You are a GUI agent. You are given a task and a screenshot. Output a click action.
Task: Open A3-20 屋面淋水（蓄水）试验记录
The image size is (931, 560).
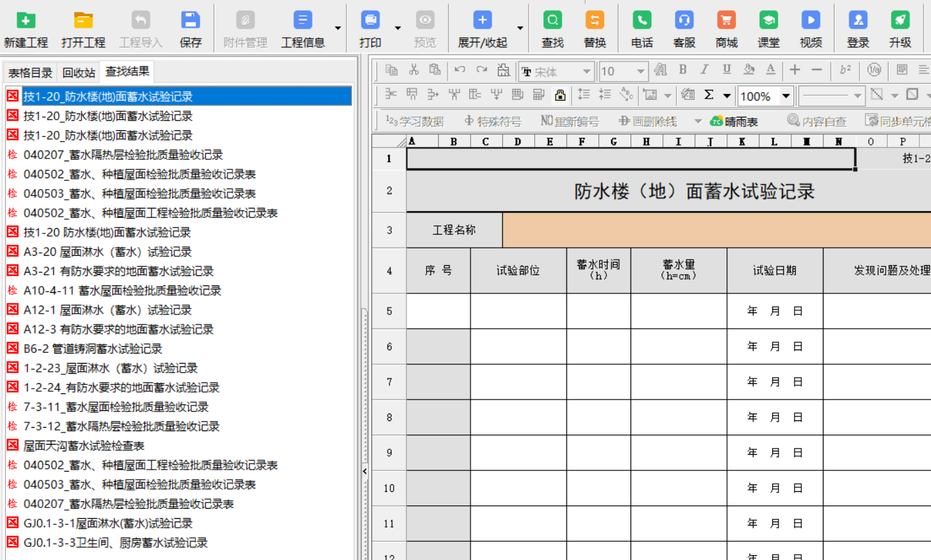[107, 252]
